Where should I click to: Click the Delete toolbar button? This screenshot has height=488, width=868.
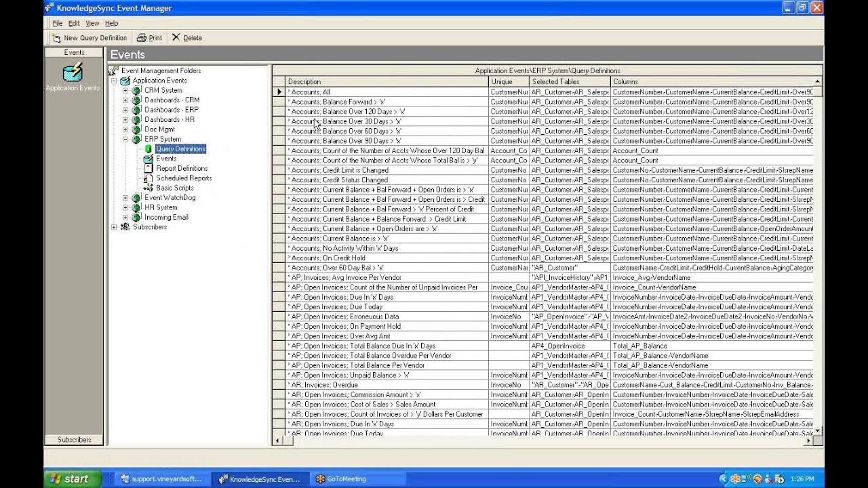tap(186, 38)
